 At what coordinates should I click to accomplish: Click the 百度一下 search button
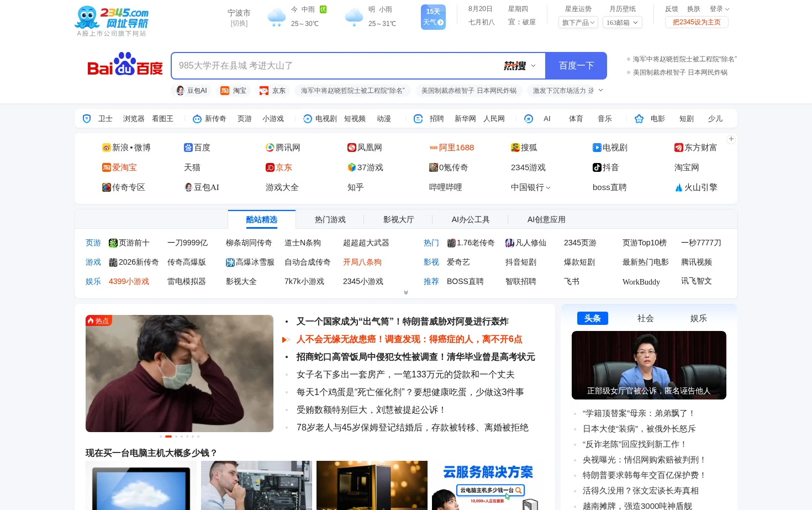(x=576, y=66)
